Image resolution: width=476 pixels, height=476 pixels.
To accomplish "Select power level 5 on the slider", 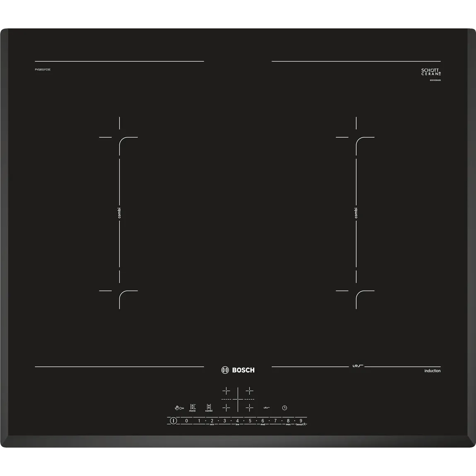I will click(x=250, y=420).
